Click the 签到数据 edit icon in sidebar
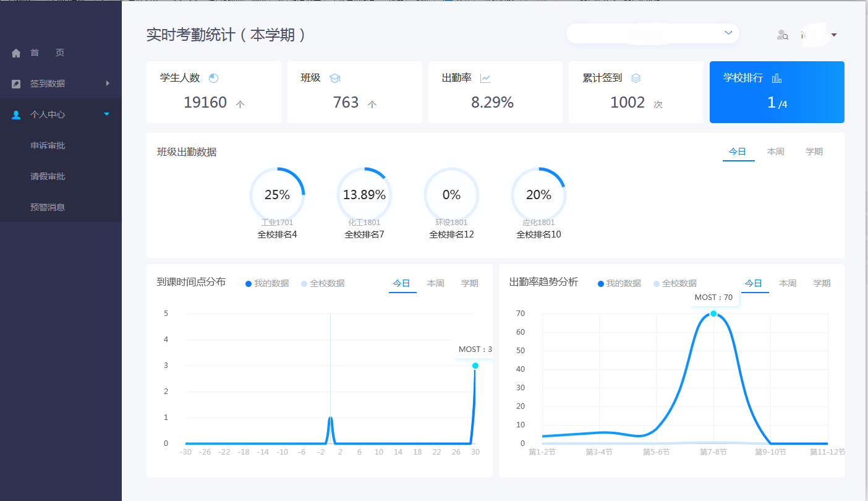The width and height of the screenshot is (868, 501). (x=16, y=84)
